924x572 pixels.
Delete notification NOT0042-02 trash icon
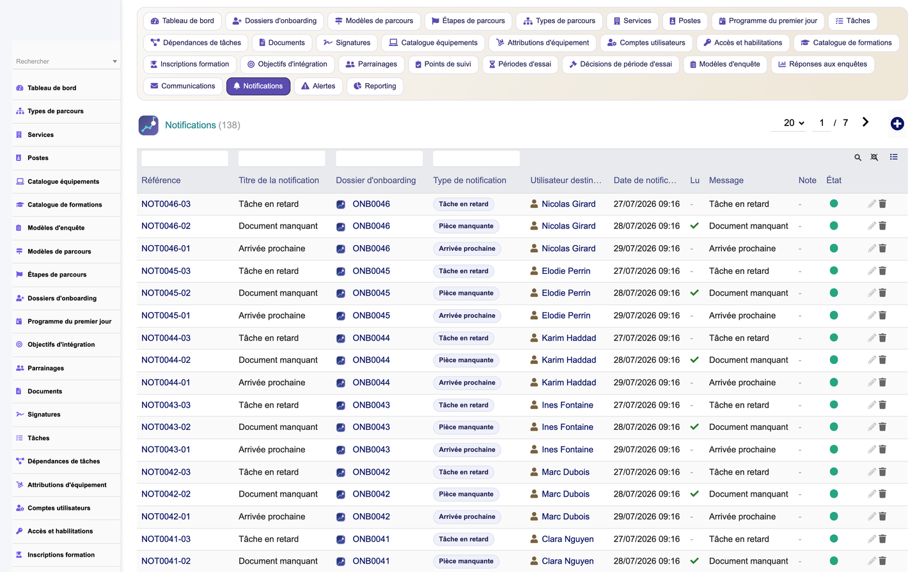click(882, 494)
